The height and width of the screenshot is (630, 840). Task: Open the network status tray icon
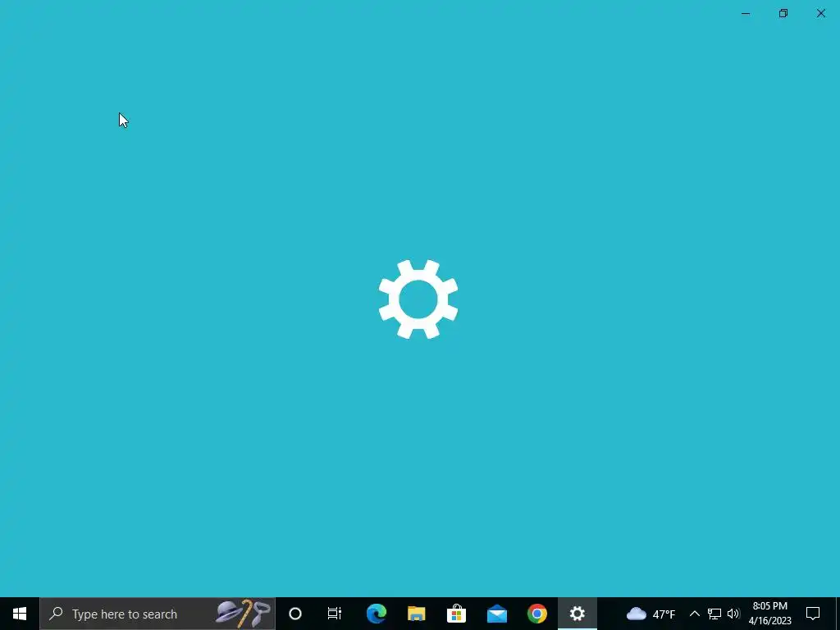coord(714,614)
